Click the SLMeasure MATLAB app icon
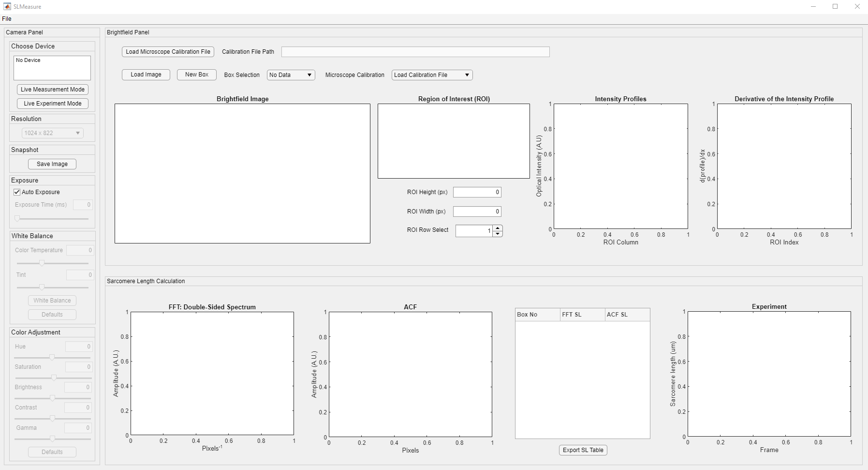The width and height of the screenshot is (868, 470). click(x=7, y=7)
